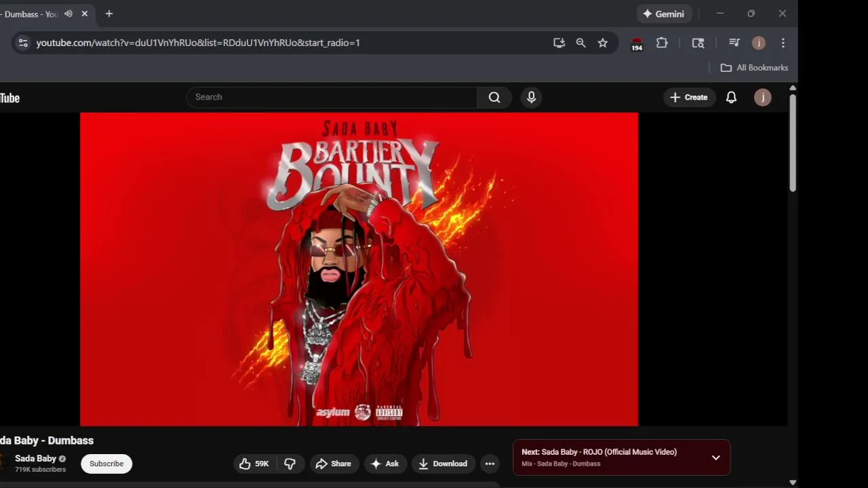Viewport: 868px width, 488px height.
Task: Search with voice microphone icon
Action: 532,97
